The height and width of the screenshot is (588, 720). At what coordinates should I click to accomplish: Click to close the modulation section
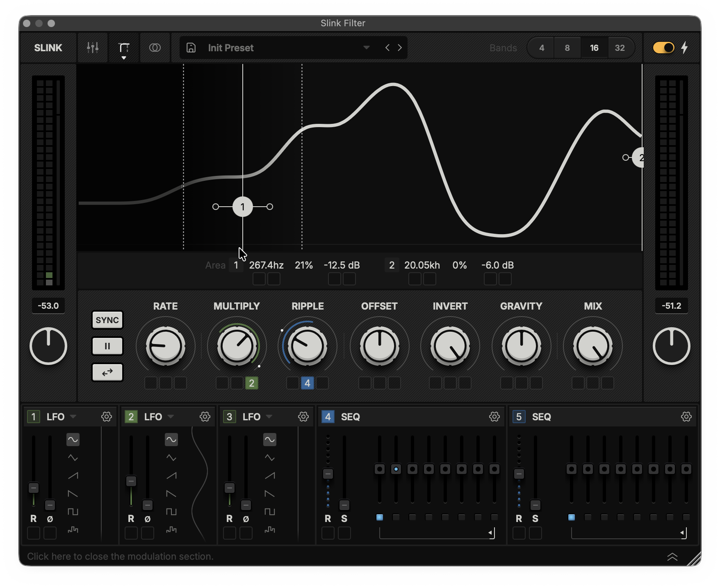[120, 556]
